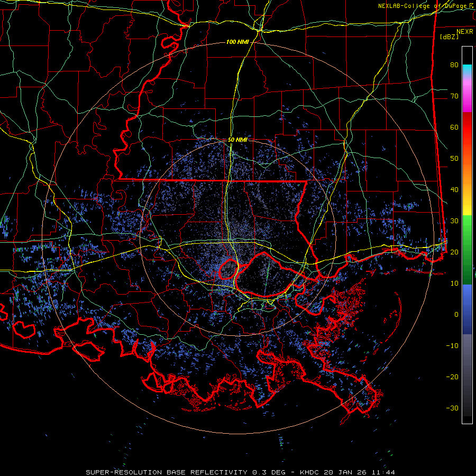Click the "KHDC 20 JAN 26 11:44" timestamp
The image size is (476, 476).
click(347, 472)
